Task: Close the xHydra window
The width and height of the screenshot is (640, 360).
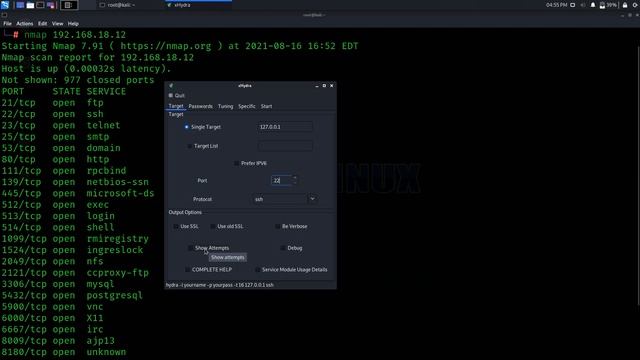Action: click(x=331, y=86)
